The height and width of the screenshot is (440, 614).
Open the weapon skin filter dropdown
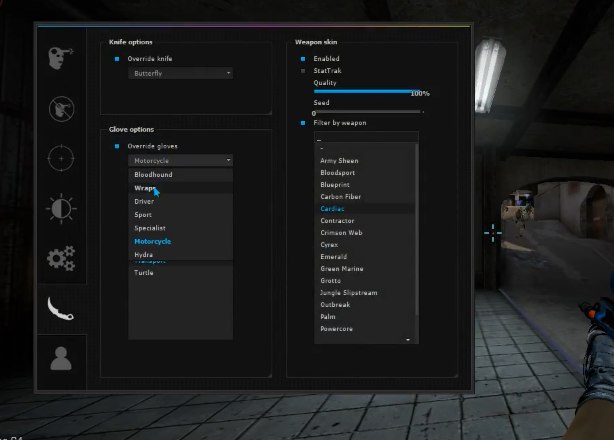(366, 137)
